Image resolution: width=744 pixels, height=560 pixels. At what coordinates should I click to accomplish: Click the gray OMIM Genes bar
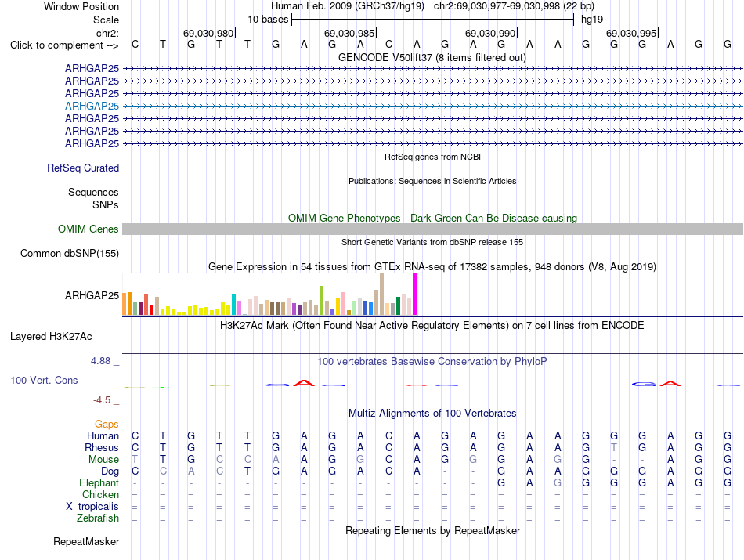click(x=432, y=229)
